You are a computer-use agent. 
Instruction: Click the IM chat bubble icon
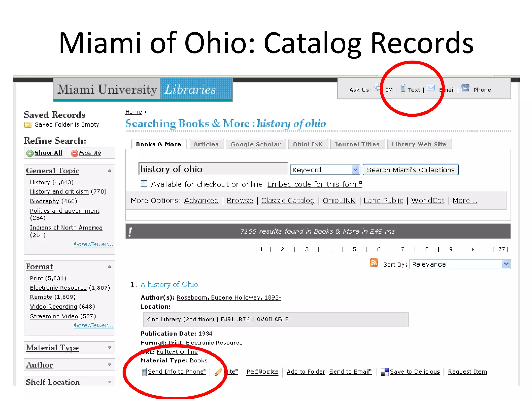[377, 88]
